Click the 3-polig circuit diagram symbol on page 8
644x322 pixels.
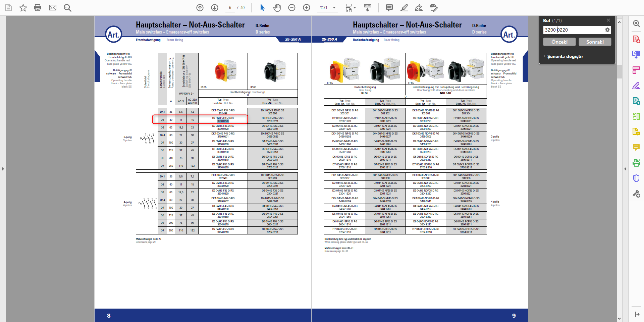click(147, 138)
